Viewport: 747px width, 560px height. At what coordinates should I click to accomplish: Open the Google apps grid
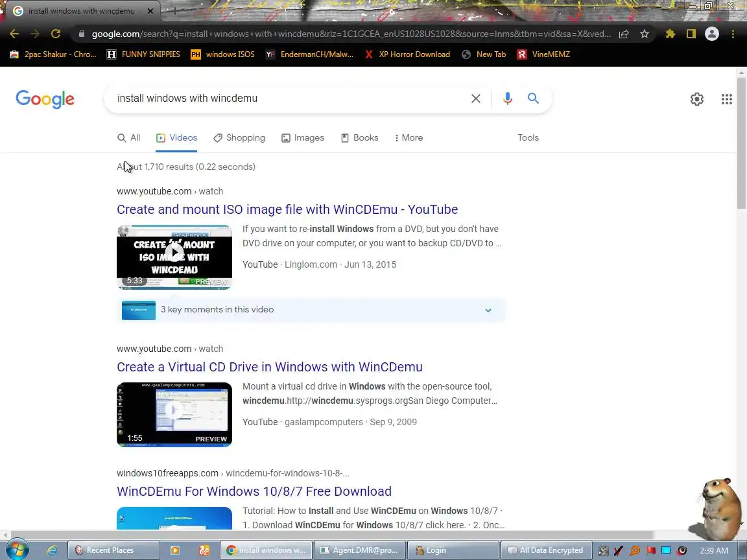[726, 99]
